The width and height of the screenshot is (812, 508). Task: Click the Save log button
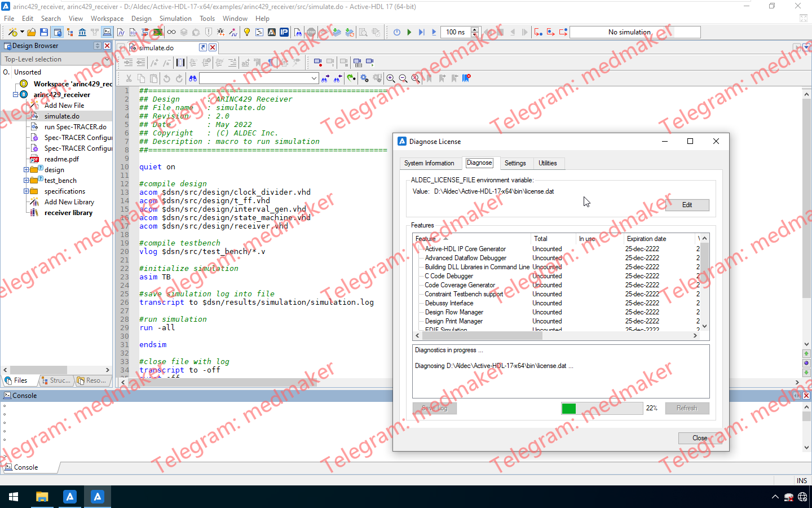tap(435, 408)
